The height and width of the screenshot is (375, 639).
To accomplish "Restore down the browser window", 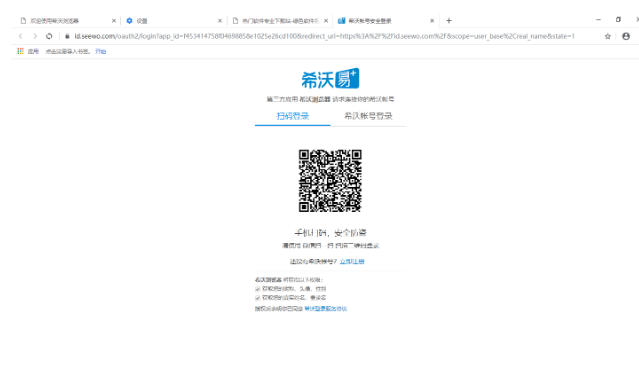I will (x=618, y=20).
